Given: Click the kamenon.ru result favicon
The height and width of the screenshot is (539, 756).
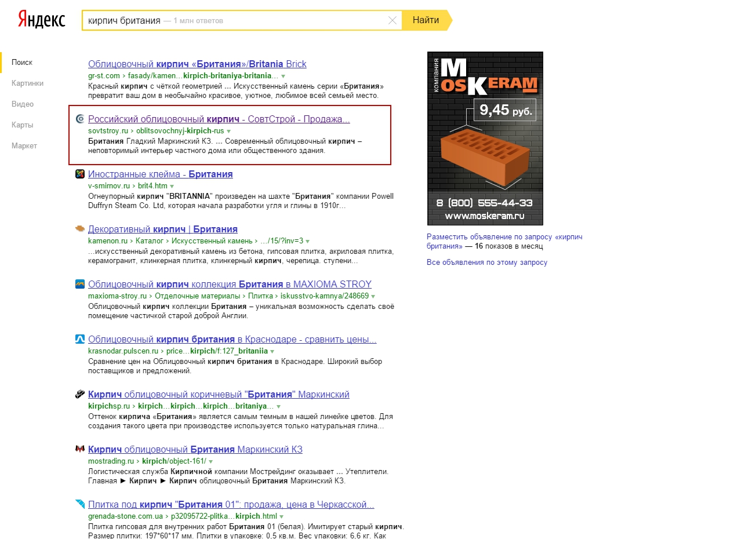Looking at the screenshot, I should tap(80, 228).
